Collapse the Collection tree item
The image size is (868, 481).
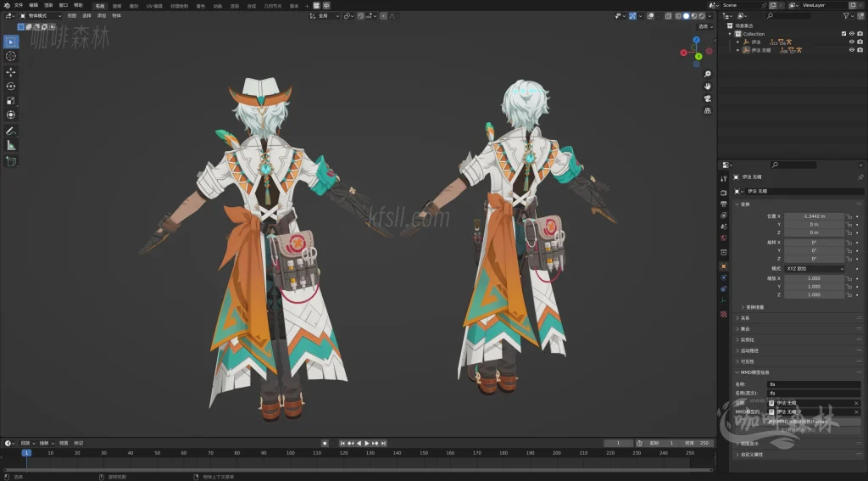pyautogui.click(x=730, y=34)
